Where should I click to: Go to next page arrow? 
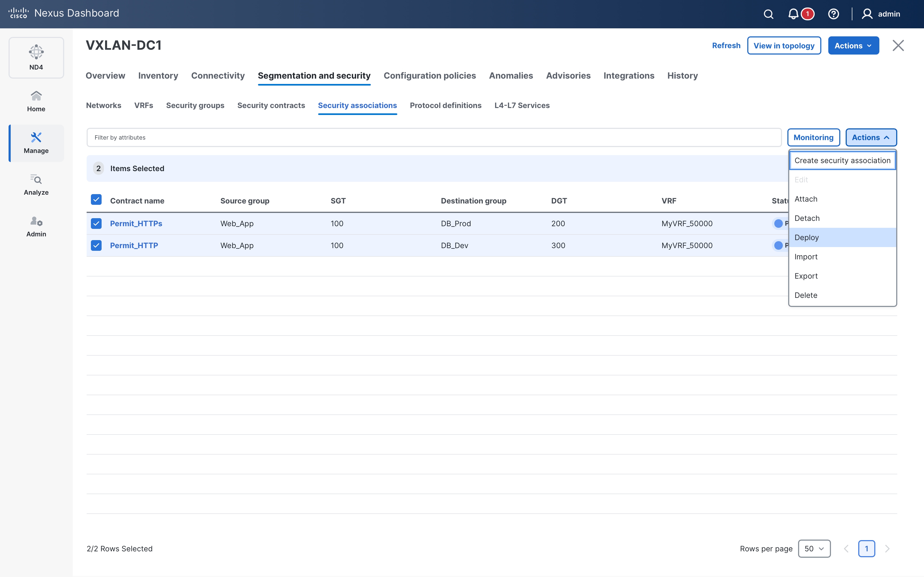coord(887,549)
